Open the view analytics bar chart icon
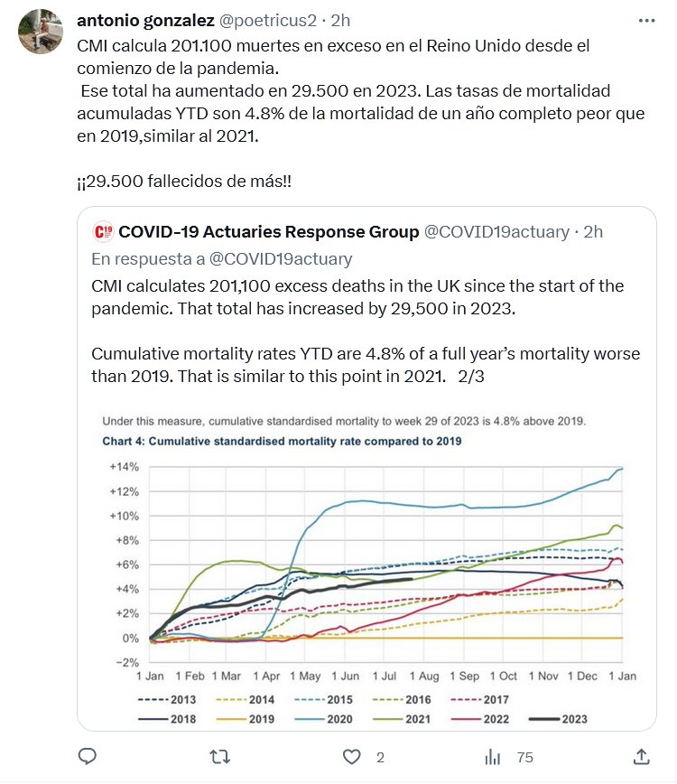This screenshot has height=784, width=677. pos(493,756)
